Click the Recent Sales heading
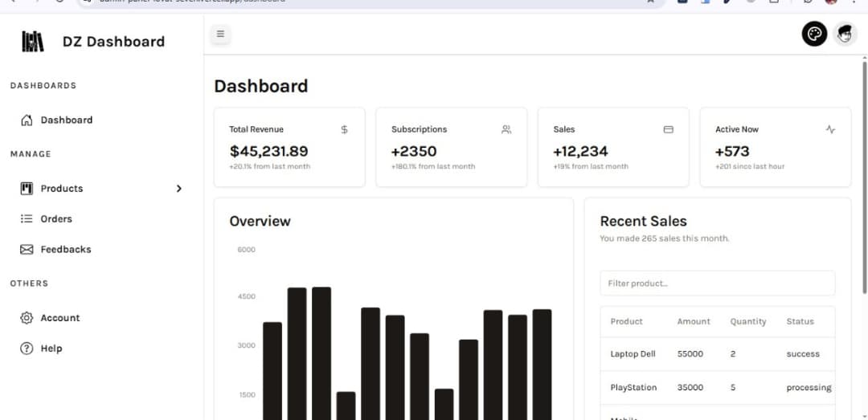Screen dimensions: 868x420 [643, 222]
